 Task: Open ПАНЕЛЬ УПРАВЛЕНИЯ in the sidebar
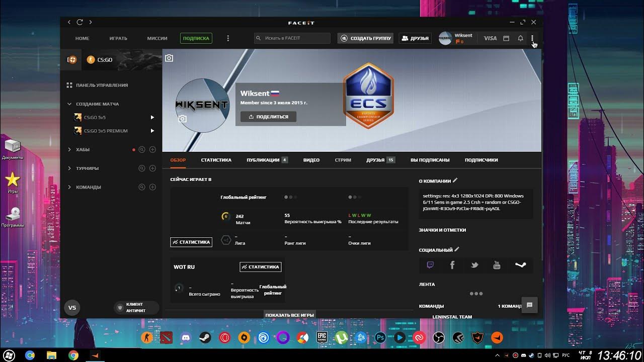coord(97,85)
